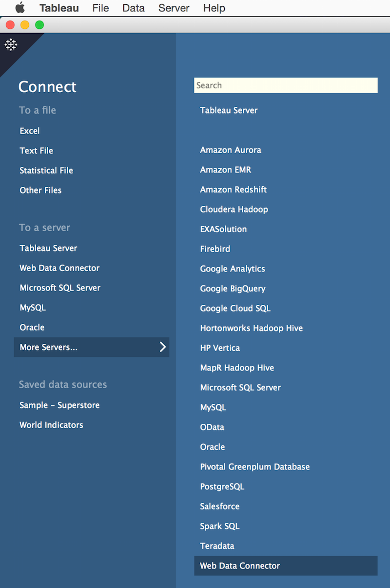
Task: Open the Server menu
Action: (x=174, y=8)
